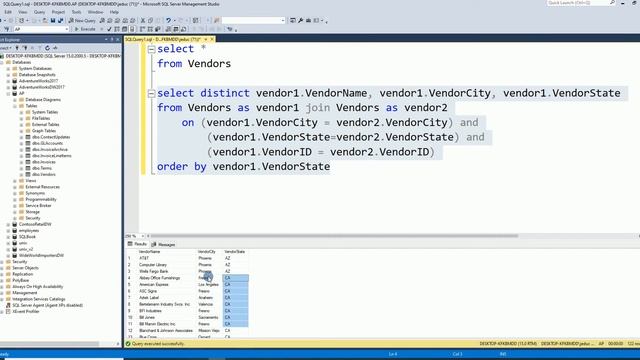Viewport: 640px width, 360px height.
Task: Open the Edit menu
Action: [x=8, y=12]
